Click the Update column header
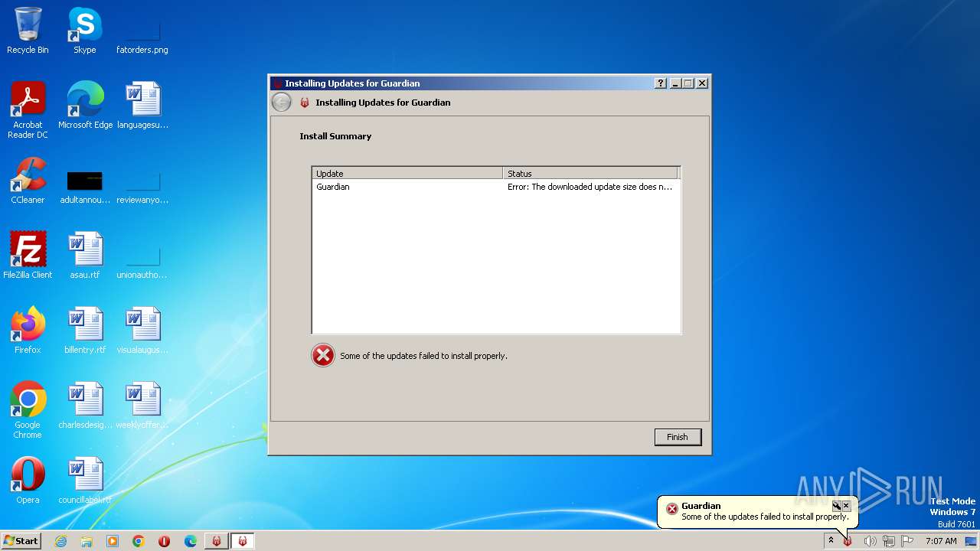980x551 pixels. pos(407,174)
